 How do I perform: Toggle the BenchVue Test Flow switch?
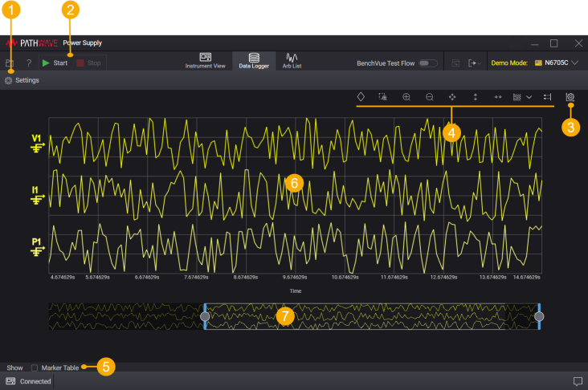click(428, 63)
